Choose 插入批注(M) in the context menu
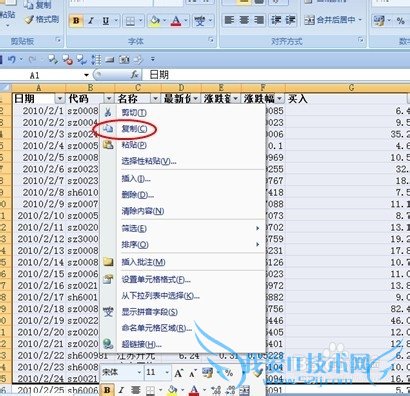Screen dimensions: 410x396 (x=183, y=262)
